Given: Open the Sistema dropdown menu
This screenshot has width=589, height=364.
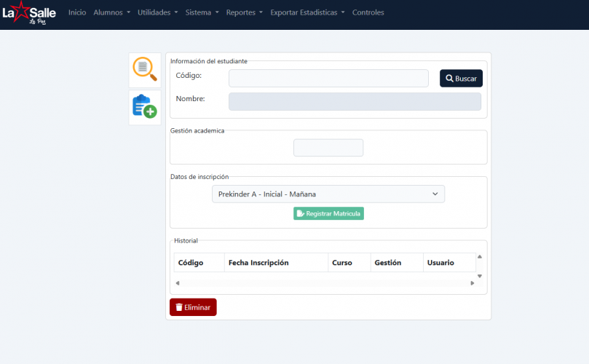Looking at the screenshot, I should click(202, 12).
